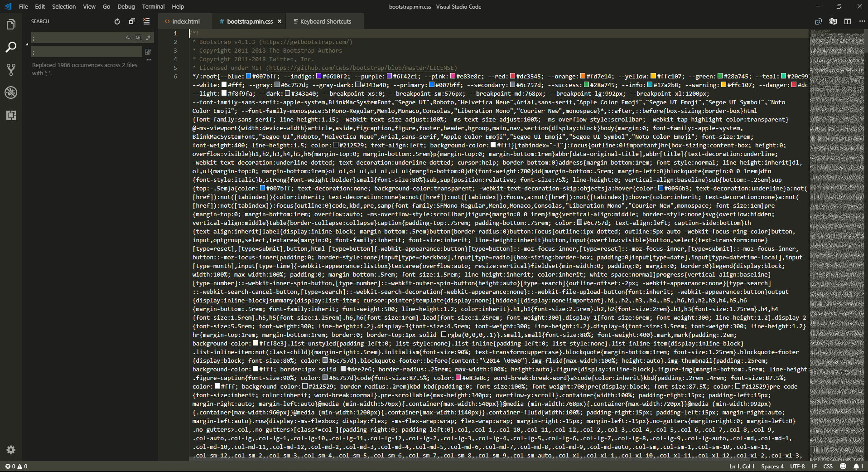Split the editor to the right
868x472 pixels.
[848, 21]
